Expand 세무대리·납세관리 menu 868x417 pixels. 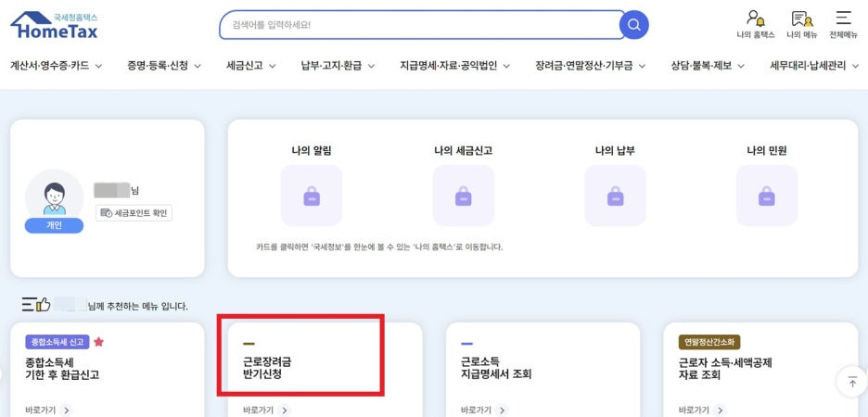click(815, 66)
